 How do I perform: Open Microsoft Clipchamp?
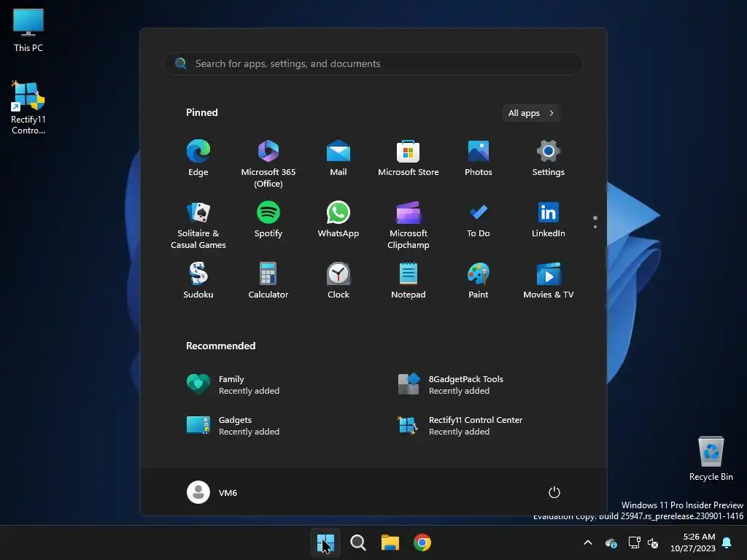(x=409, y=225)
